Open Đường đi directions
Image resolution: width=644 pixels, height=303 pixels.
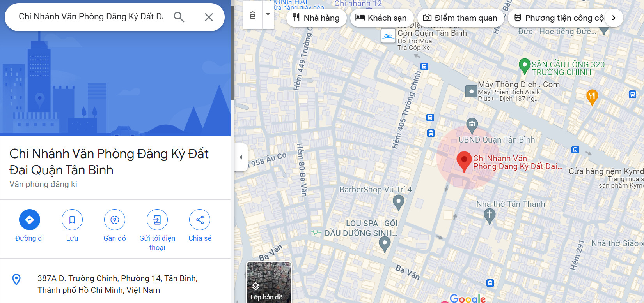[x=30, y=220]
